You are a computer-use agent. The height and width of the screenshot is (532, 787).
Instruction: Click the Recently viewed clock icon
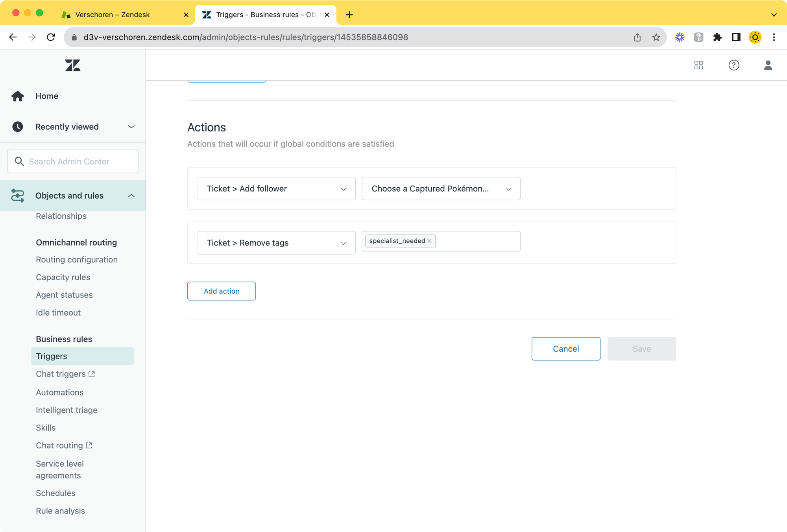[x=18, y=127]
